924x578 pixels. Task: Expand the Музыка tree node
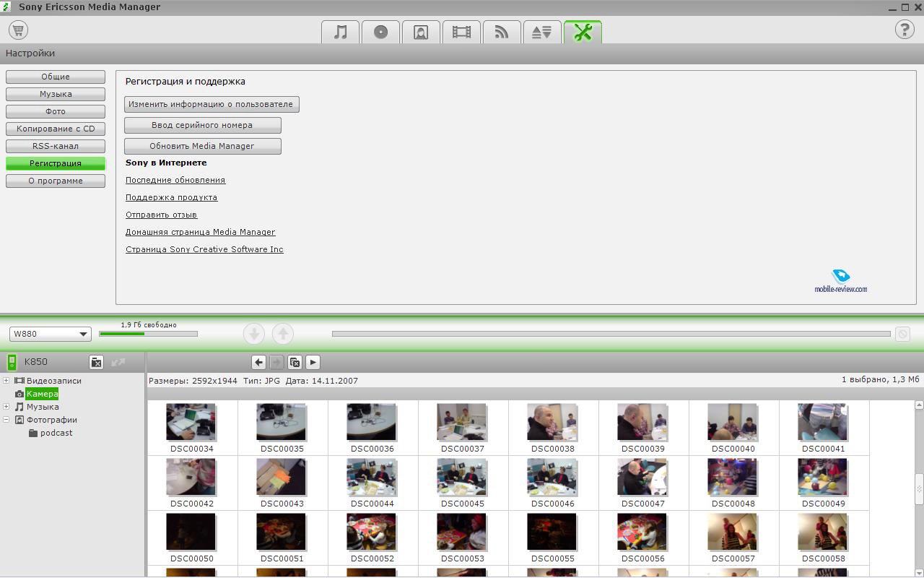coord(6,407)
